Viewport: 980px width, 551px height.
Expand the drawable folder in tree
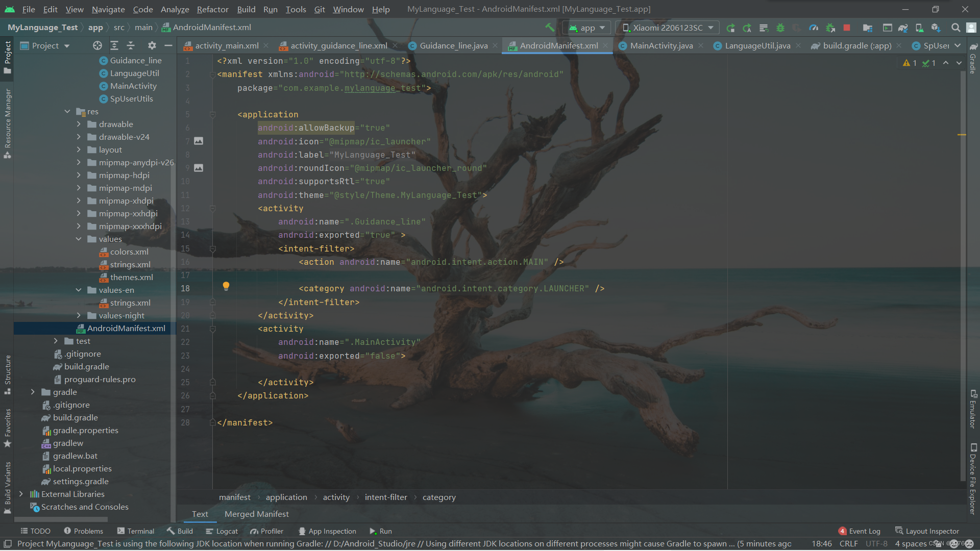pyautogui.click(x=79, y=124)
